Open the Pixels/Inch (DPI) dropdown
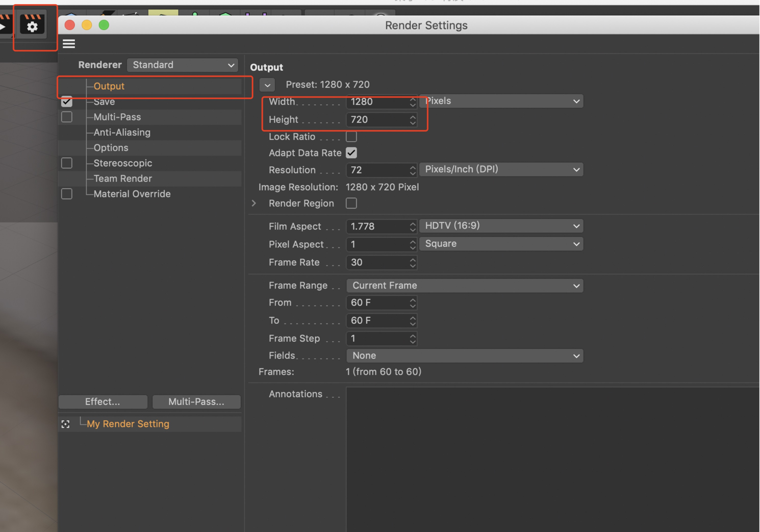Viewport: 760px width, 532px height. coord(501,169)
